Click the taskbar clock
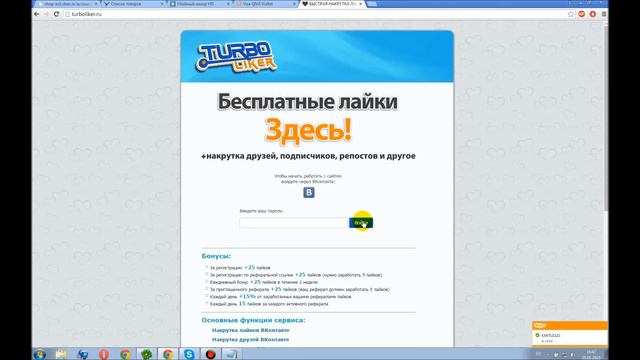 (591, 354)
